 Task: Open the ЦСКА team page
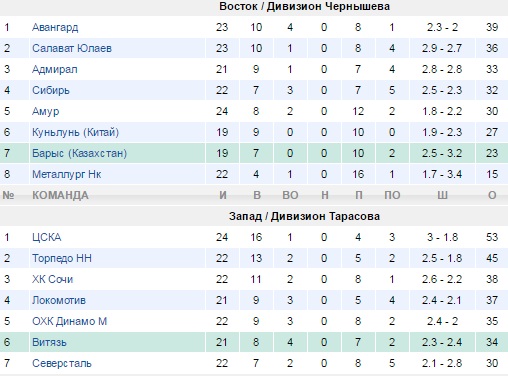[46, 237]
